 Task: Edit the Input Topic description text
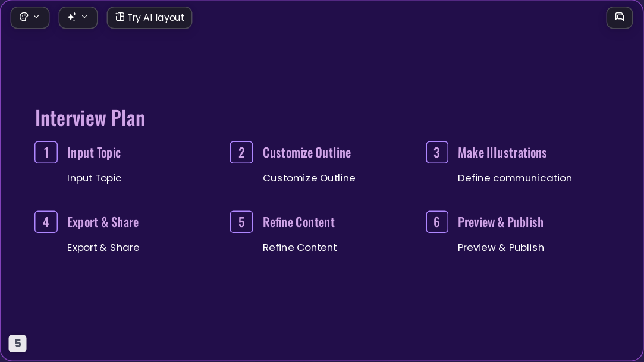(x=94, y=178)
